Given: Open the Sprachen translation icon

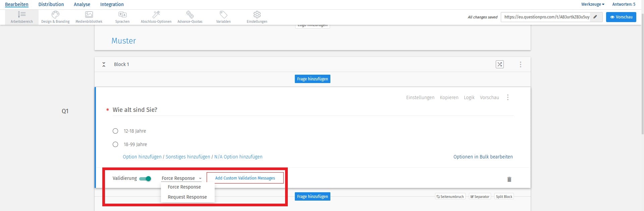Looking at the screenshot, I should pos(122,14).
